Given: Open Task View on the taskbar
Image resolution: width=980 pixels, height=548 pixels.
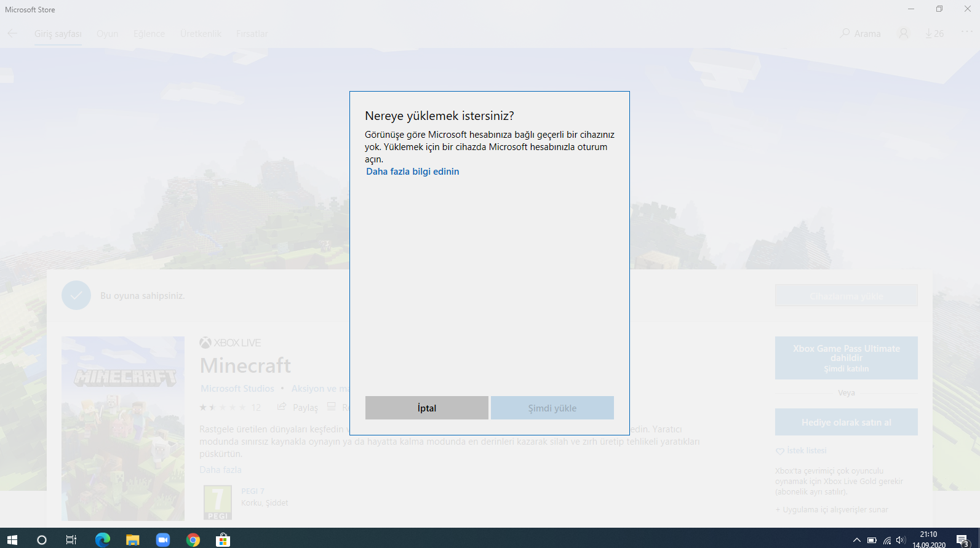Looking at the screenshot, I should [x=71, y=539].
